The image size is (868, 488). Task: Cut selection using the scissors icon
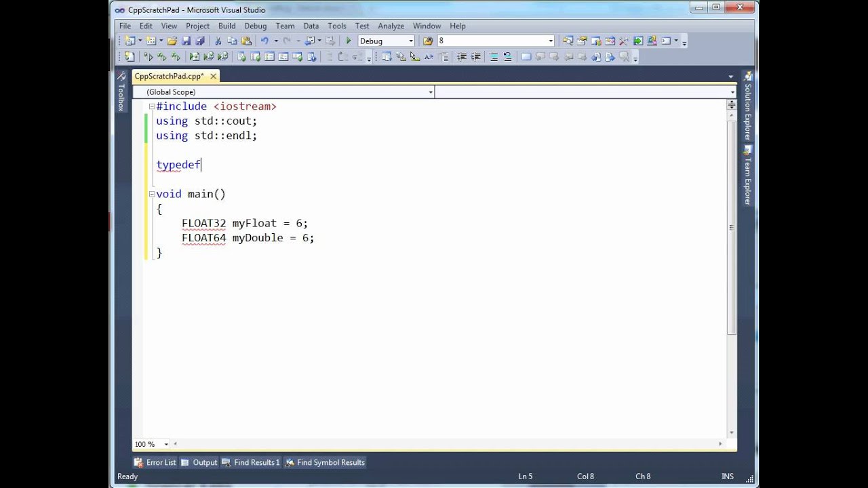218,41
